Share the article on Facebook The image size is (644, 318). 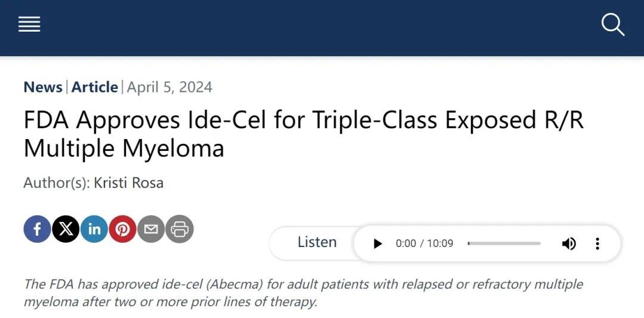37,229
